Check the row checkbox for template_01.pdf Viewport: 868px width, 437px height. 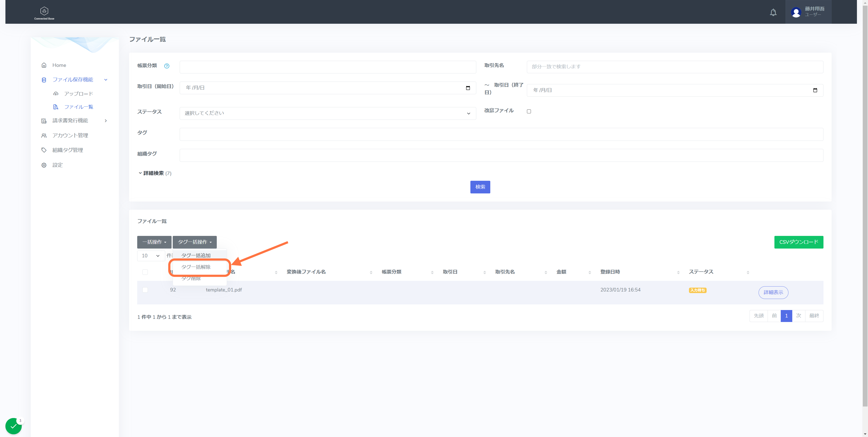tap(145, 290)
